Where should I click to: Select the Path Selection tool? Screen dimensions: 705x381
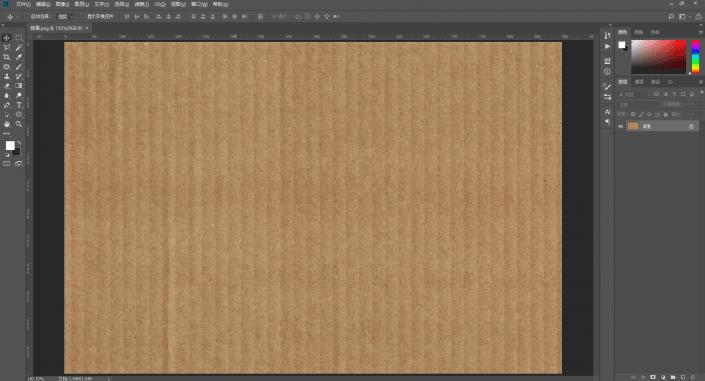click(7, 115)
